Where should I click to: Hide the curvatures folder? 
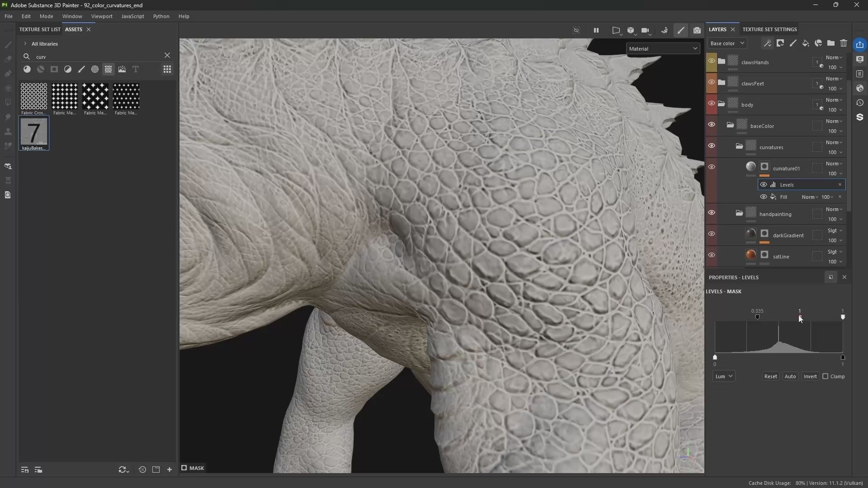point(712,145)
